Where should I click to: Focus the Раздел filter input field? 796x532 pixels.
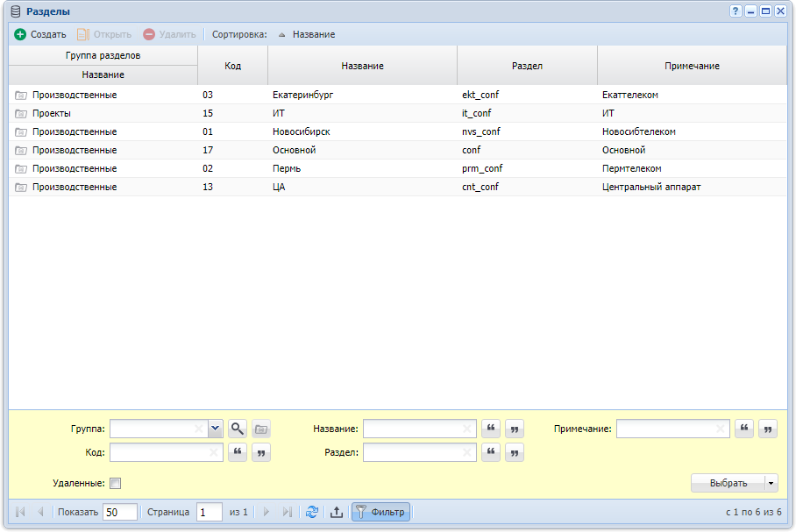pyautogui.click(x=419, y=452)
